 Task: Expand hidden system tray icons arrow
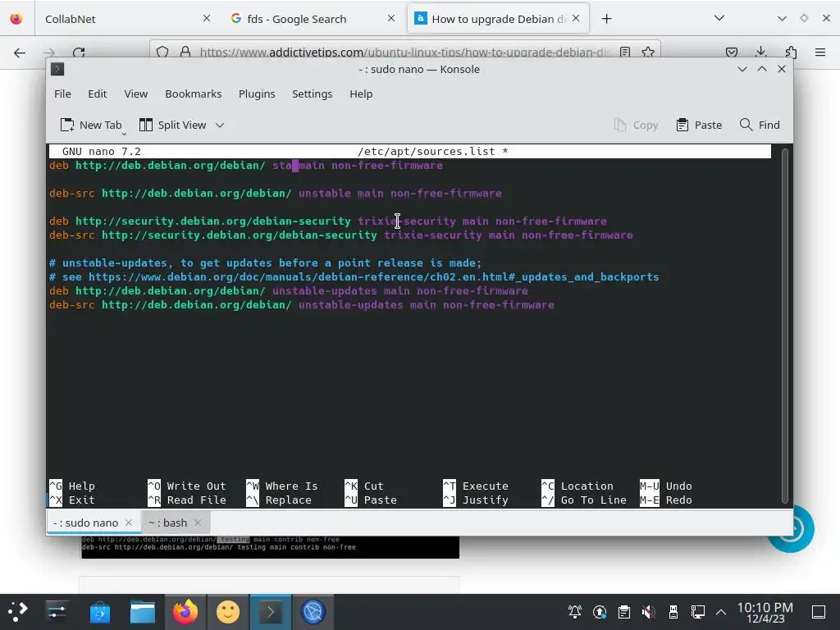[721, 612]
